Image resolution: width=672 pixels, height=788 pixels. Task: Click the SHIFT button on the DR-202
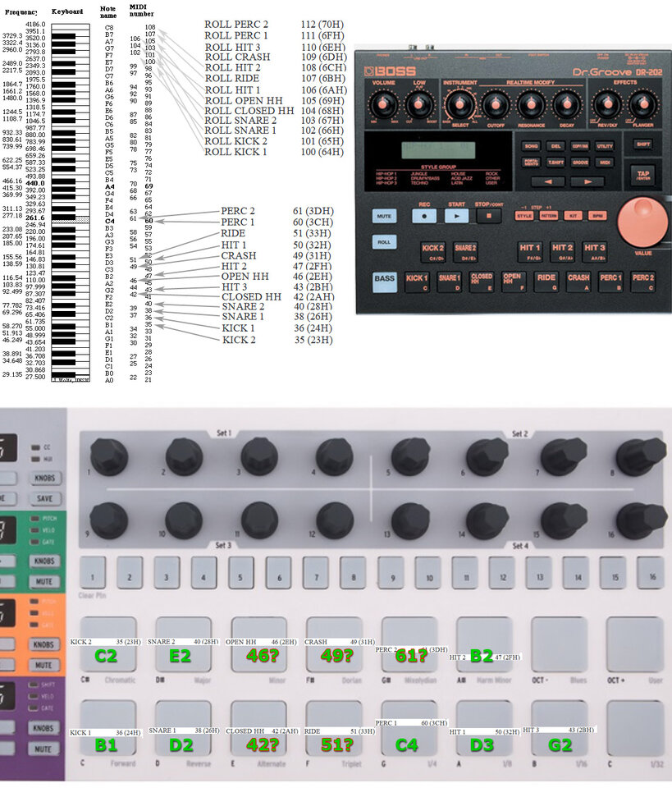643,144
